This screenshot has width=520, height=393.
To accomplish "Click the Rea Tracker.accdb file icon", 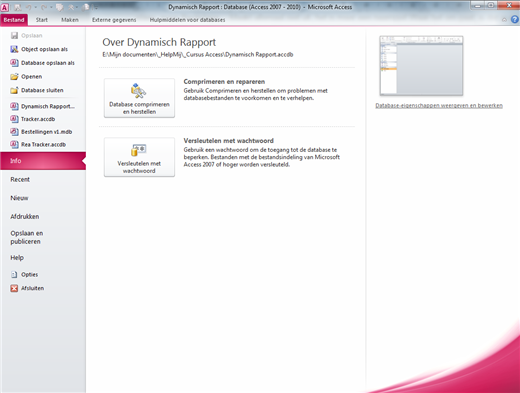I will coord(14,144).
